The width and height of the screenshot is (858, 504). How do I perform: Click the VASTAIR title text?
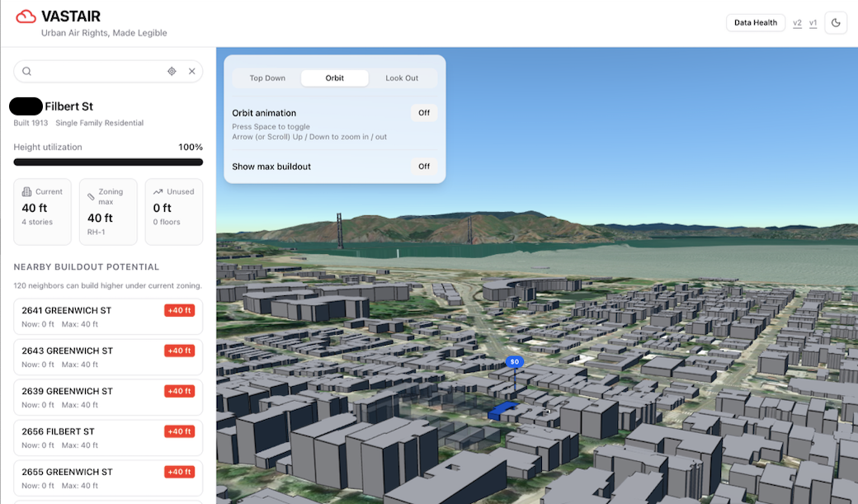pos(71,16)
